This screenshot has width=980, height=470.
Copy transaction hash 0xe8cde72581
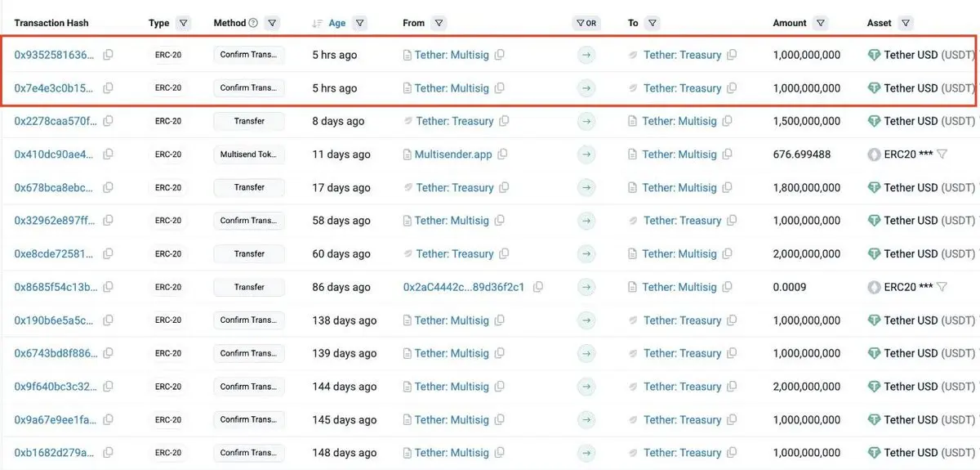coord(108,254)
